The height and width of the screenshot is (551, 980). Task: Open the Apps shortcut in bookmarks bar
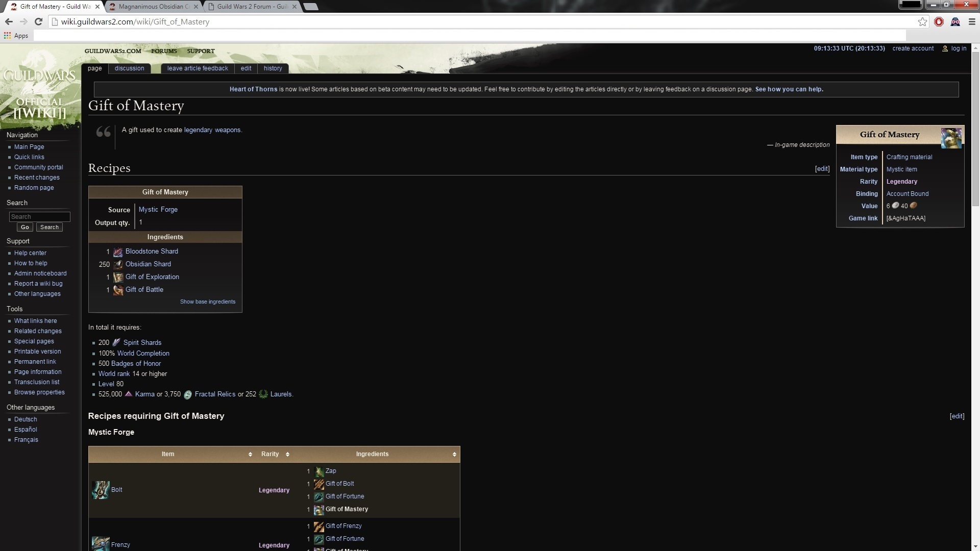click(16, 36)
